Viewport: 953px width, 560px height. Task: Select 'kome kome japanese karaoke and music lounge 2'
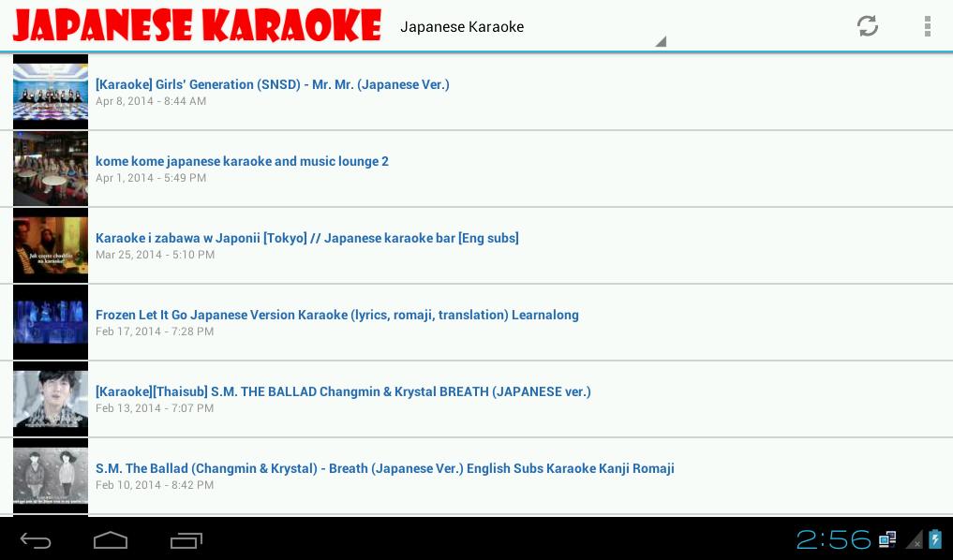(x=242, y=161)
